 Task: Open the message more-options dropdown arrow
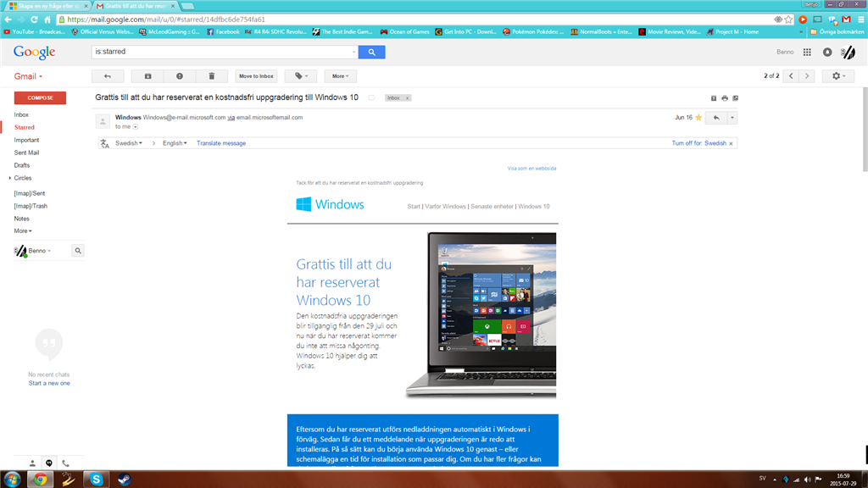[732, 118]
